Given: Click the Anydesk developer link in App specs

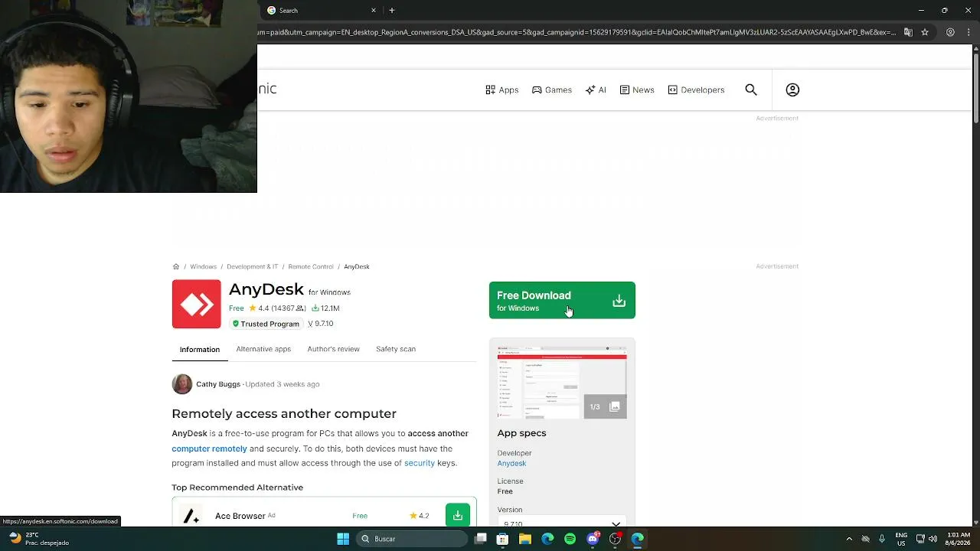Looking at the screenshot, I should [511, 464].
